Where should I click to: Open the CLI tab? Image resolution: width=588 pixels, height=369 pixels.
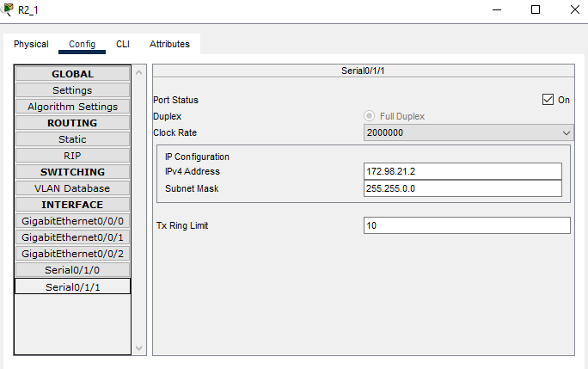(x=123, y=44)
